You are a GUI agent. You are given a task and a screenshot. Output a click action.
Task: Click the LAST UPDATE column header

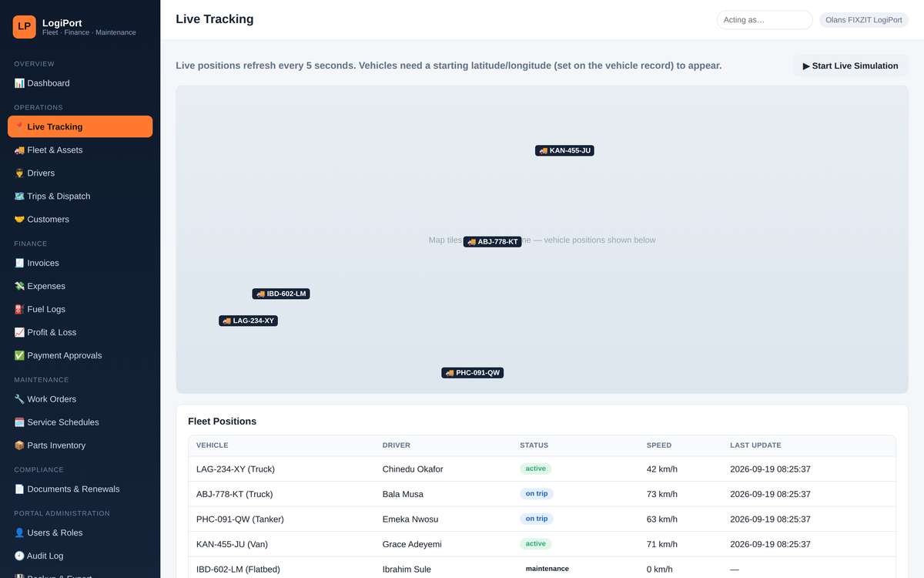(755, 445)
